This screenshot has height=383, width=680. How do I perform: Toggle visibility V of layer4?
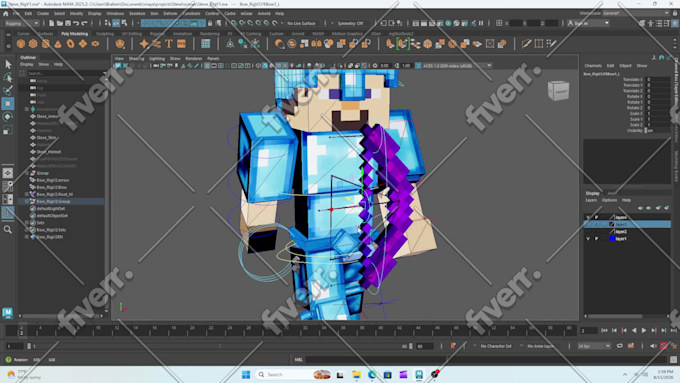[x=588, y=217]
